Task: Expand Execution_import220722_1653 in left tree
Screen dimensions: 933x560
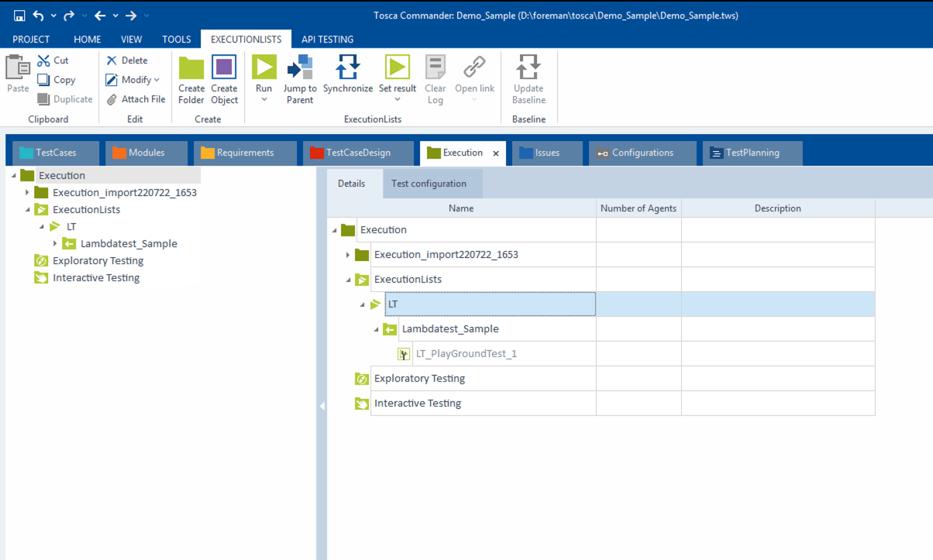Action: point(26,192)
